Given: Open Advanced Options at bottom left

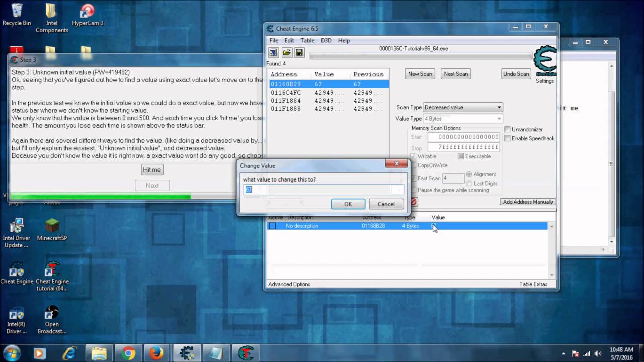Looking at the screenshot, I should pyautogui.click(x=289, y=284).
